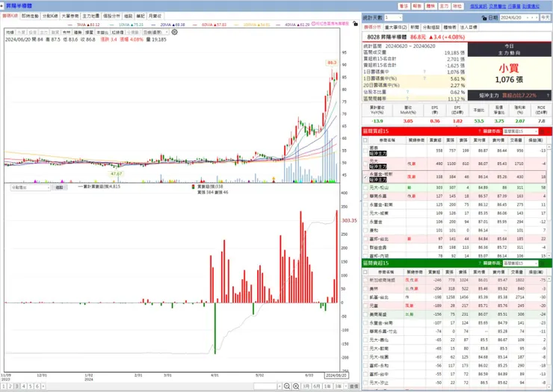The height and width of the screenshot is (392, 553).
Task: Click the help icon in red 區間買超15 header
Action: [x=480, y=131]
